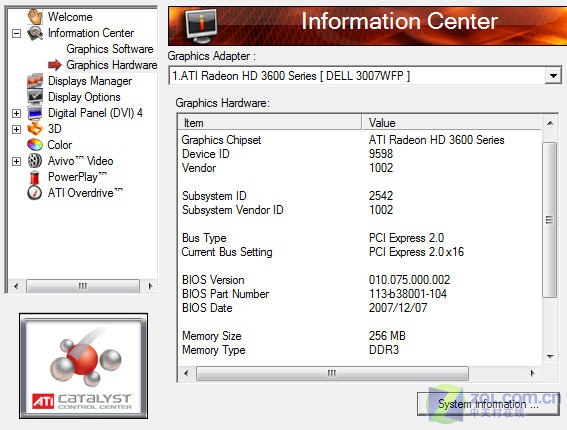Viewport: 567px width, 430px height.
Task: Click the Welcome hand icon
Action: pyautogui.click(x=35, y=17)
